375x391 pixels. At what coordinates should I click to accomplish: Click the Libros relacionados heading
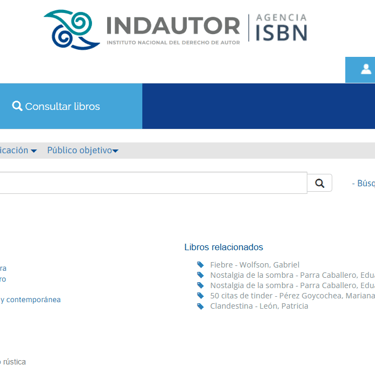224,247
